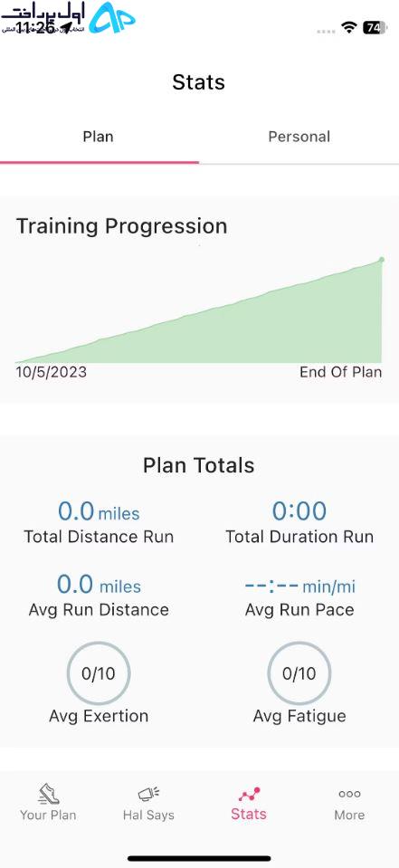Tap the Hal Says megaphone icon
Screen dimensions: 399x868
tap(148, 793)
